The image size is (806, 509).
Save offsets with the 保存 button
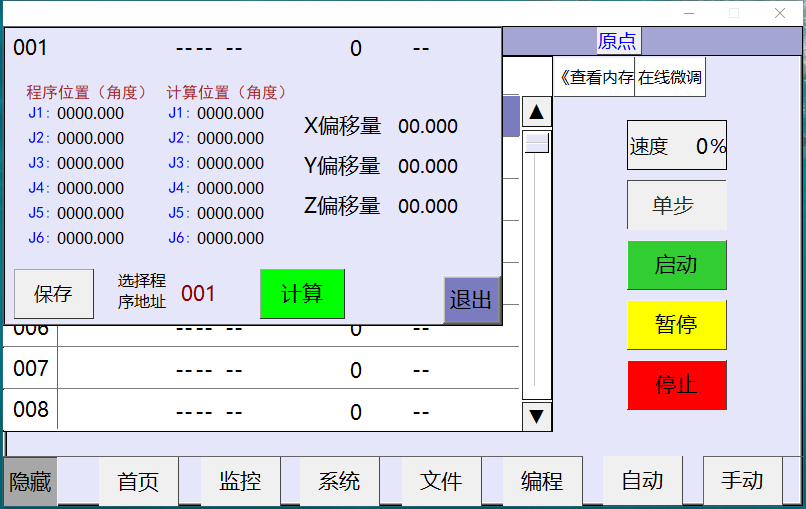tap(53, 294)
